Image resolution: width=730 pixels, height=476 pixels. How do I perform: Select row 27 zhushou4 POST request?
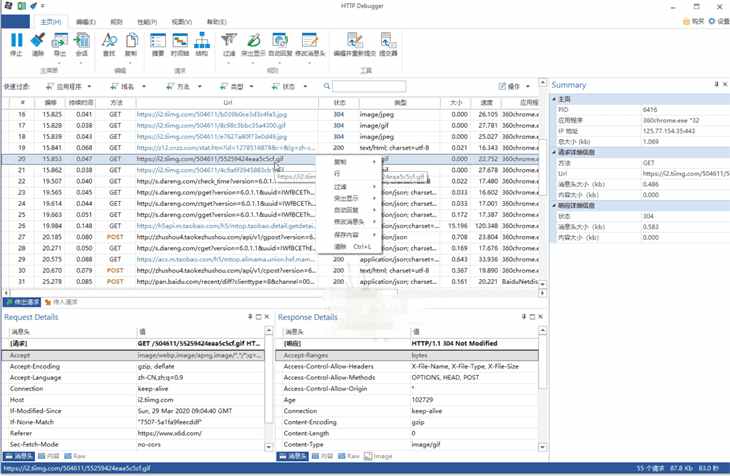pos(270,237)
